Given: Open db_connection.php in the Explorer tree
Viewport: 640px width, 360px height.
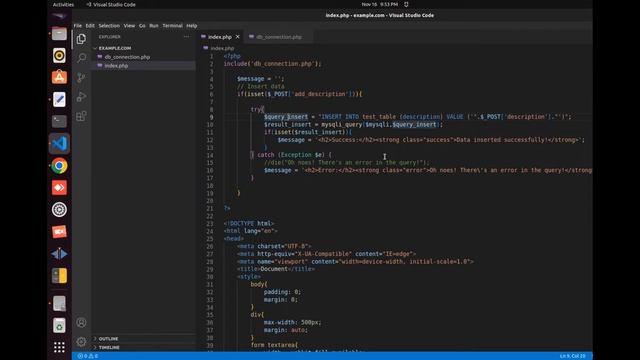Looking at the screenshot, I should click(x=127, y=57).
